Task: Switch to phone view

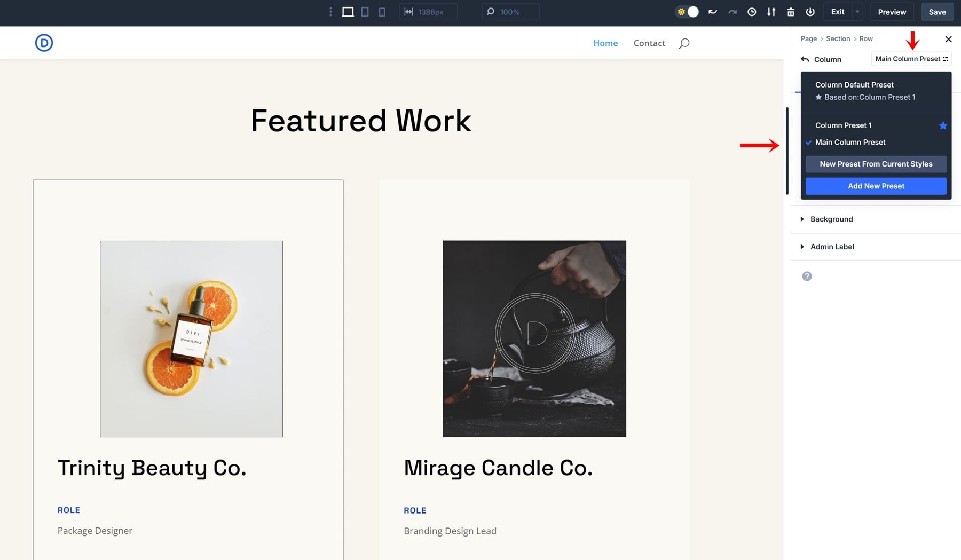Action: pos(382,12)
